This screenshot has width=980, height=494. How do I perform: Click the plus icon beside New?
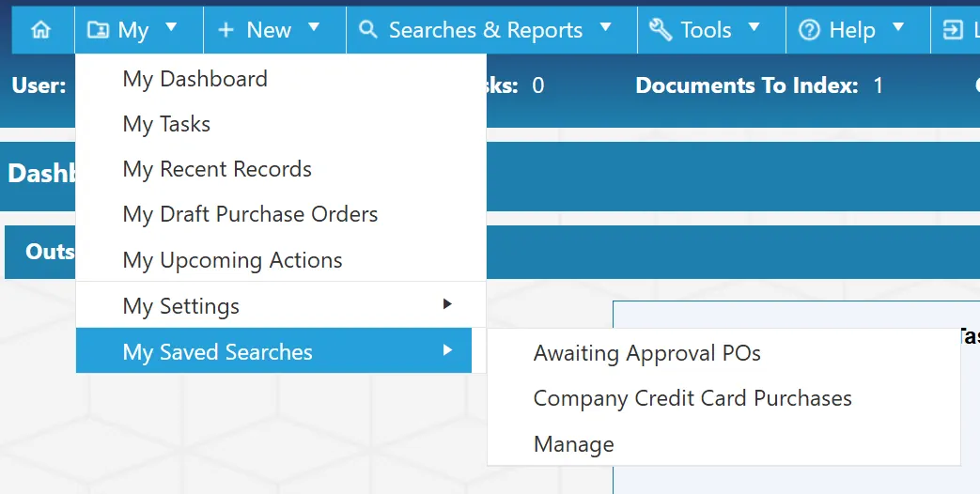pos(225,29)
